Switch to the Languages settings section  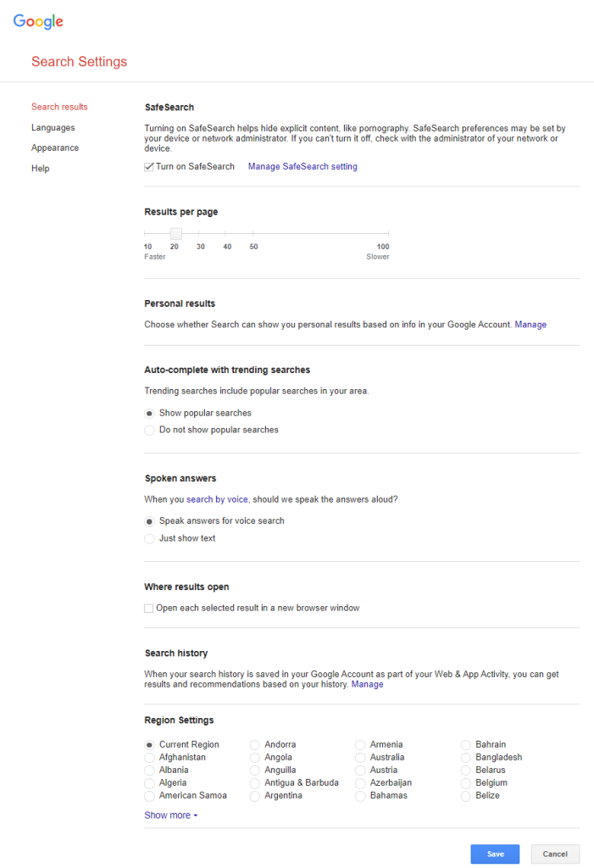(x=53, y=127)
